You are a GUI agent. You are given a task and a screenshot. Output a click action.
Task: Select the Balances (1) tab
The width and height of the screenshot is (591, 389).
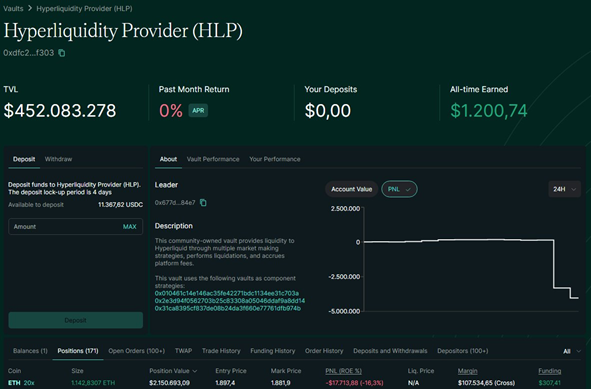point(30,351)
